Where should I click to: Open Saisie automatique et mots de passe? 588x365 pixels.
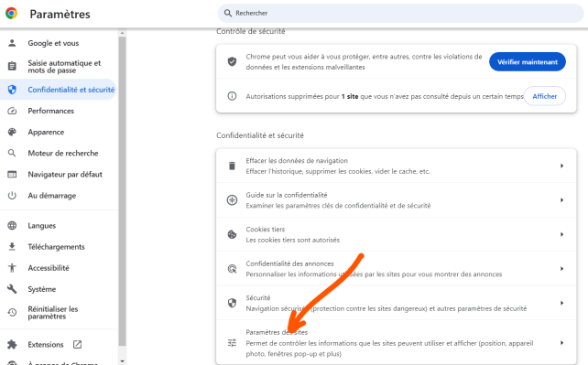click(x=64, y=67)
